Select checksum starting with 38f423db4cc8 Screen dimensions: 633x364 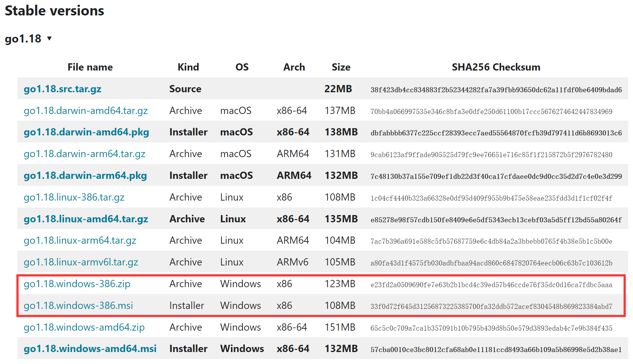[x=496, y=90]
